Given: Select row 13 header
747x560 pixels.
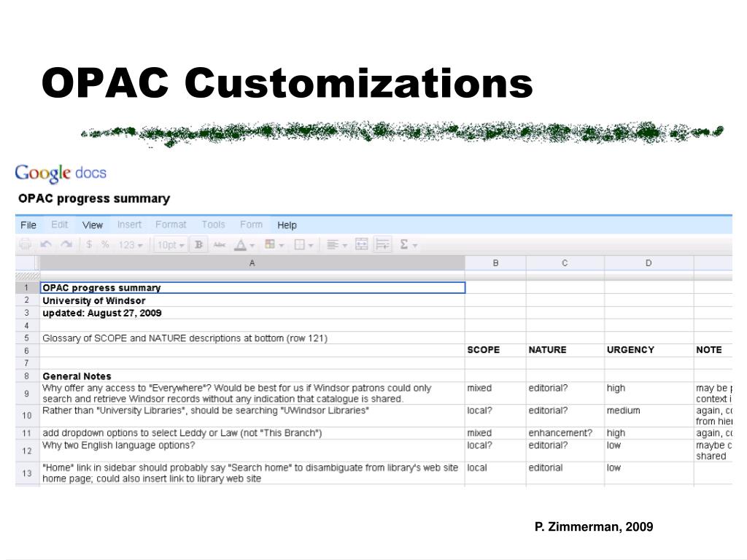Looking at the screenshot, I should pos(27,473).
